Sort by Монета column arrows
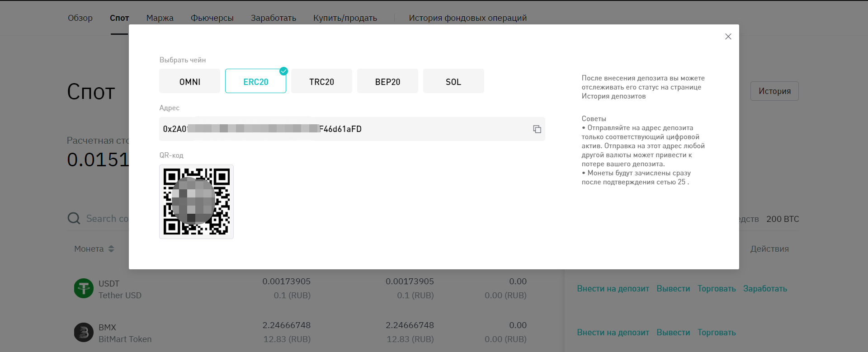Viewport: 868px width, 352px height. click(111, 249)
